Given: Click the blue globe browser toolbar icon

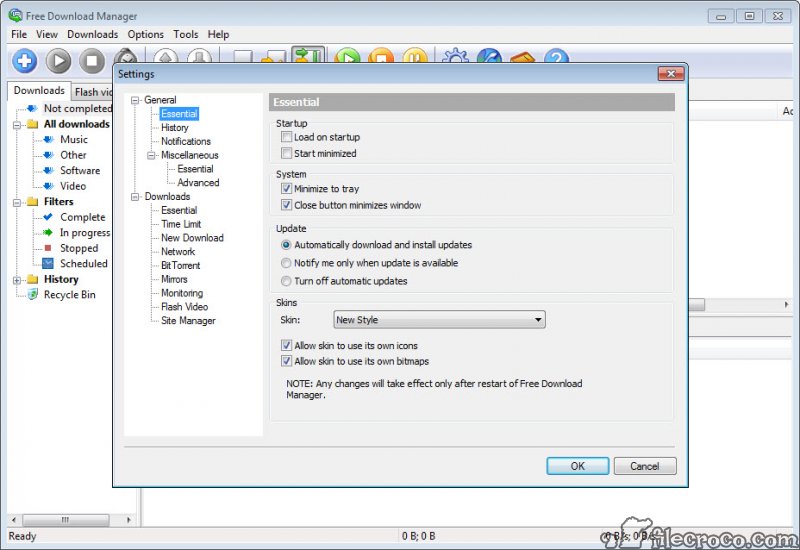Looking at the screenshot, I should click(x=489, y=55).
